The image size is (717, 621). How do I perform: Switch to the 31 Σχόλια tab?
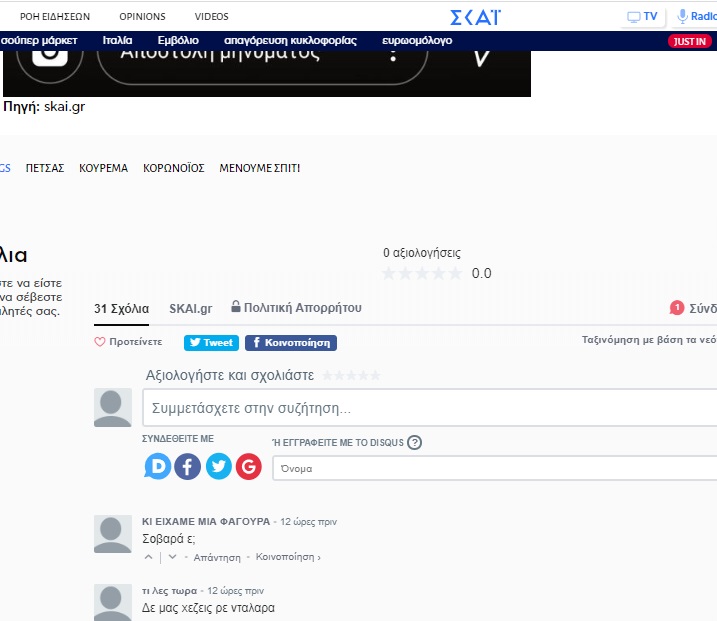pos(121,308)
